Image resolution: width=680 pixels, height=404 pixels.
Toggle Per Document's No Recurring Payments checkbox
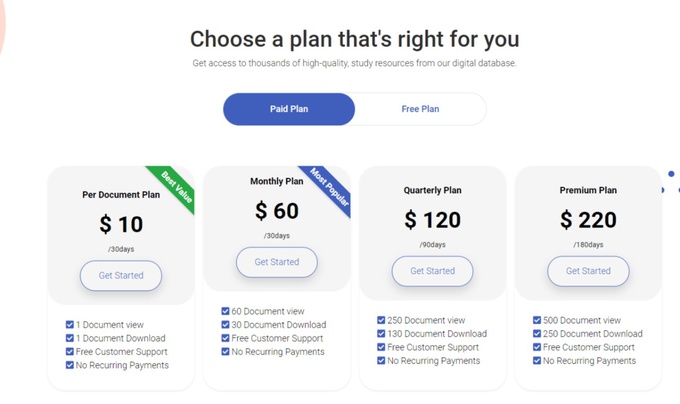click(70, 365)
